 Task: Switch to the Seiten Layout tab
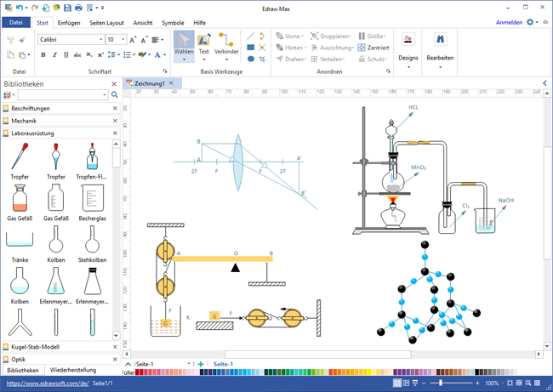(106, 23)
